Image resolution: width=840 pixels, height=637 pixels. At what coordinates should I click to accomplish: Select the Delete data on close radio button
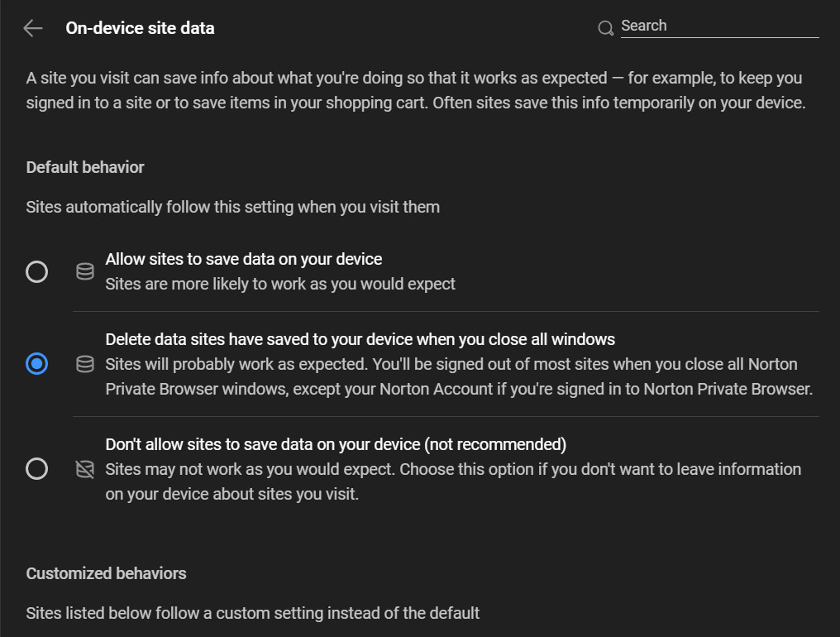(37, 364)
